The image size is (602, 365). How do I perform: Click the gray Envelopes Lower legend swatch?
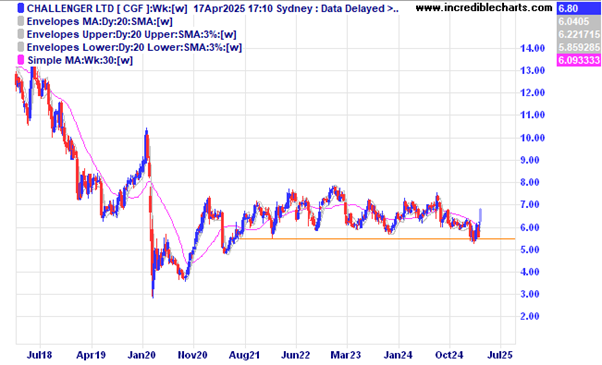[21, 48]
